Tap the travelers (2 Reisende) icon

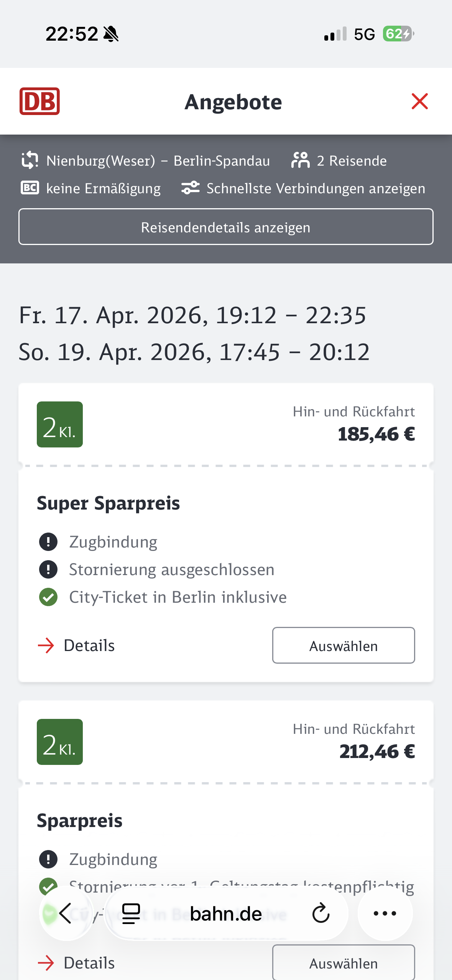300,160
